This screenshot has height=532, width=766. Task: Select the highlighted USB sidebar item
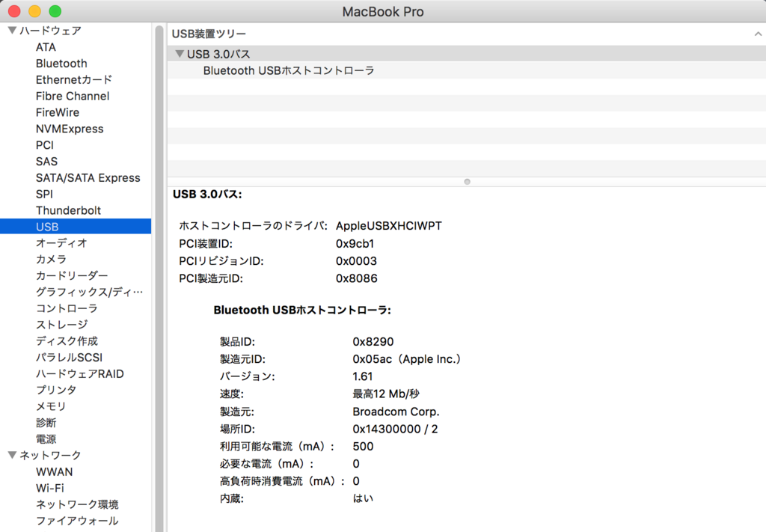76,227
